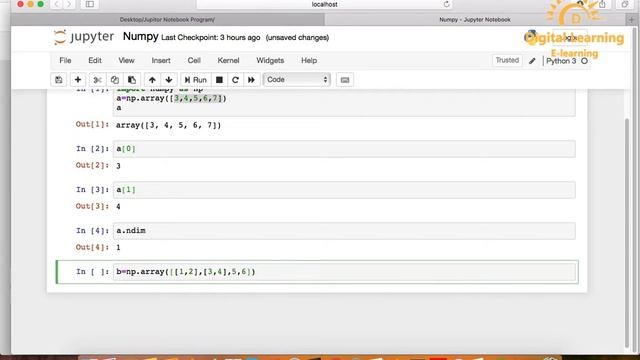
Task: Click the a[1] code cell
Action: pyautogui.click(x=344, y=190)
